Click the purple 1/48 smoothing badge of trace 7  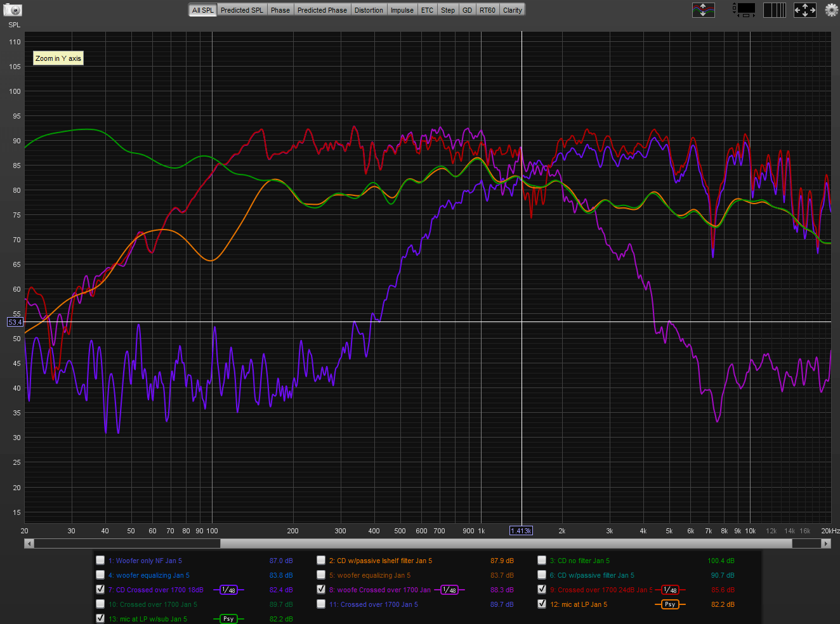coord(228,590)
